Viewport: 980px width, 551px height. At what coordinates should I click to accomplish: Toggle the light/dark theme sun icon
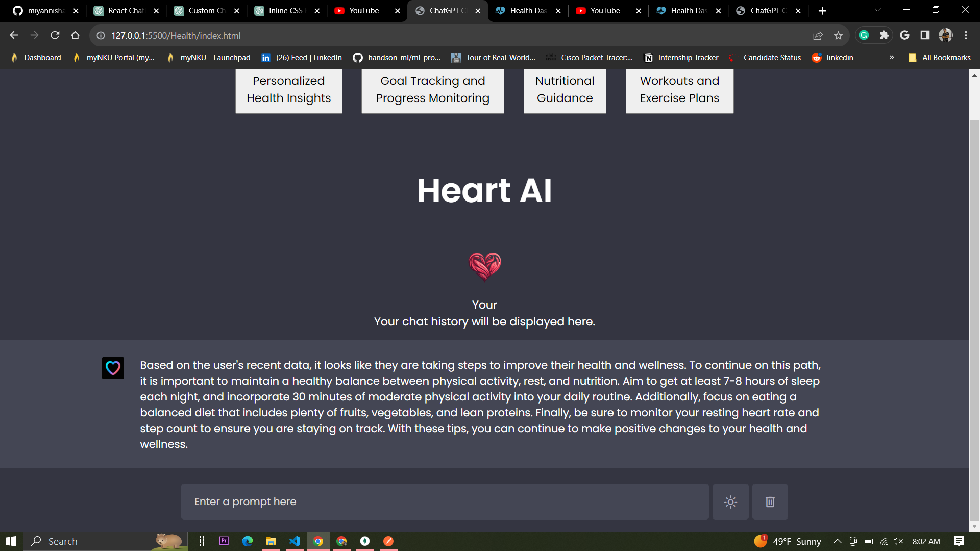click(730, 502)
